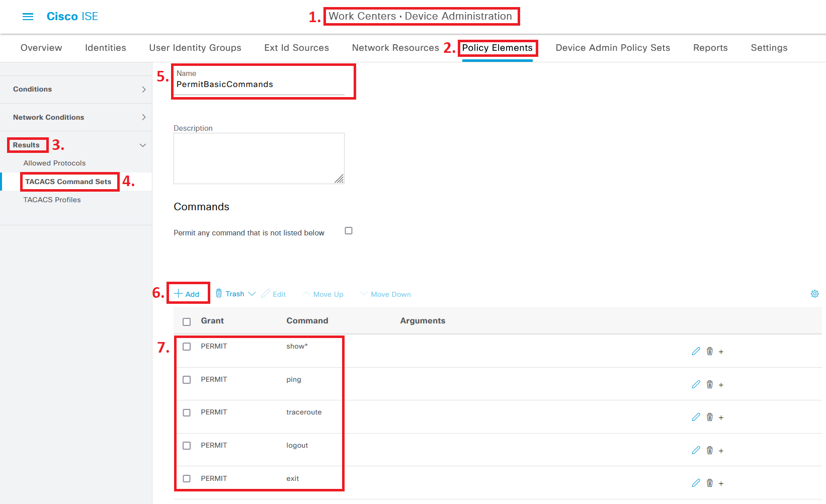Open the Trash dropdown arrow
Viewport: 826px width, 504px height.
pyautogui.click(x=252, y=293)
